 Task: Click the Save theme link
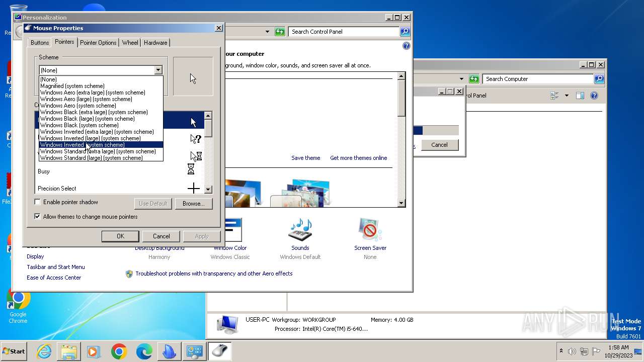coord(305,158)
